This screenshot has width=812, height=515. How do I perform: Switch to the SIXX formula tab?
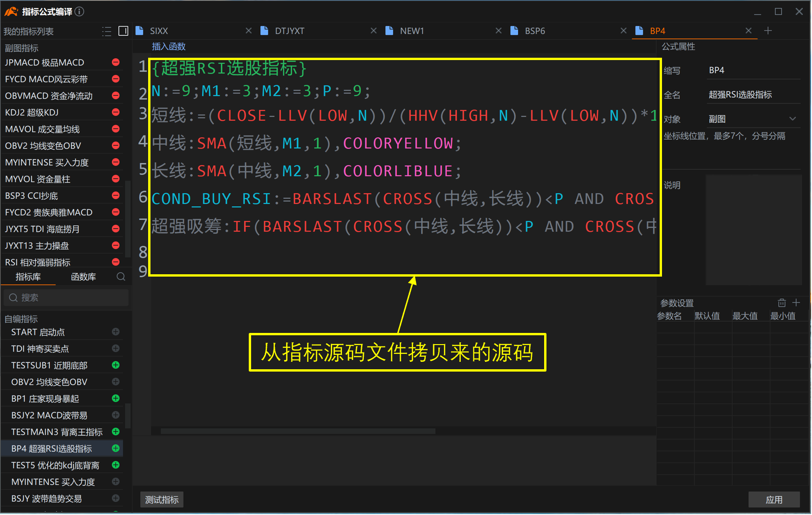(x=158, y=31)
